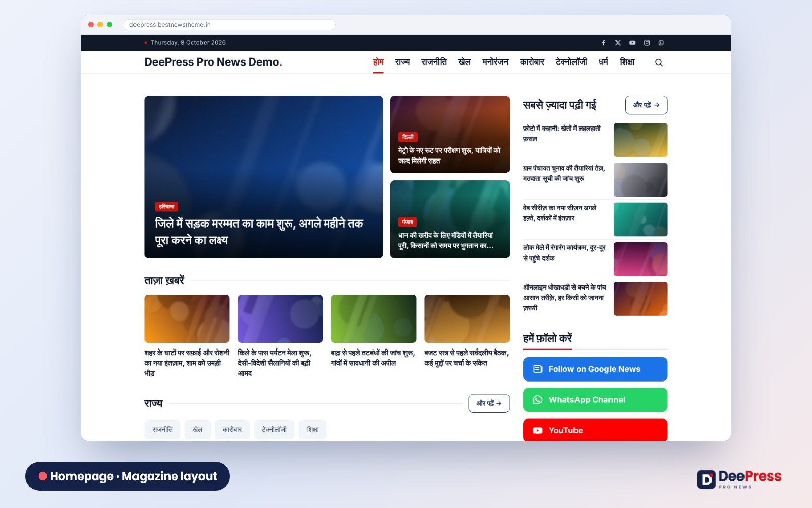Open the मेट्रो के नए रूट headline
The width and height of the screenshot is (812, 508).
[450, 155]
